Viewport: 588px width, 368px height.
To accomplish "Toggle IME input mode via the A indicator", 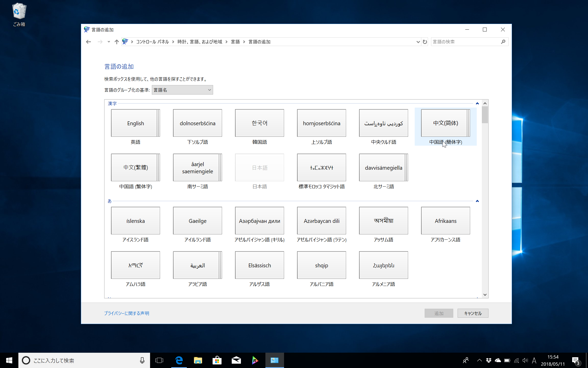I will coord(534,360).
